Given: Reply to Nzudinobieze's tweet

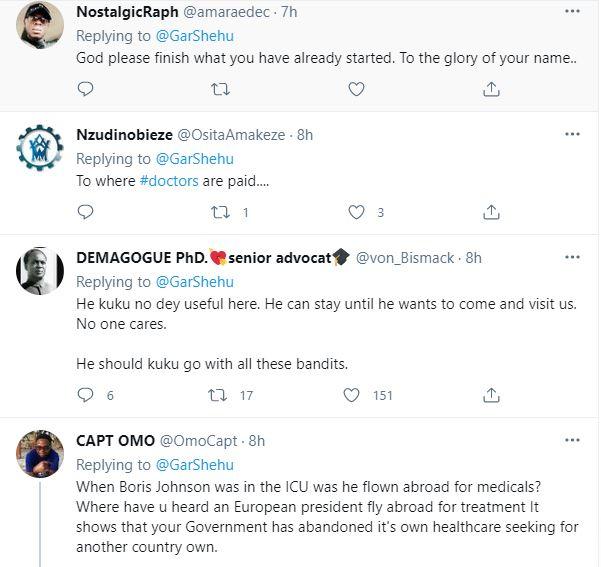Looking at the screenshot, I should coord(86,212).
